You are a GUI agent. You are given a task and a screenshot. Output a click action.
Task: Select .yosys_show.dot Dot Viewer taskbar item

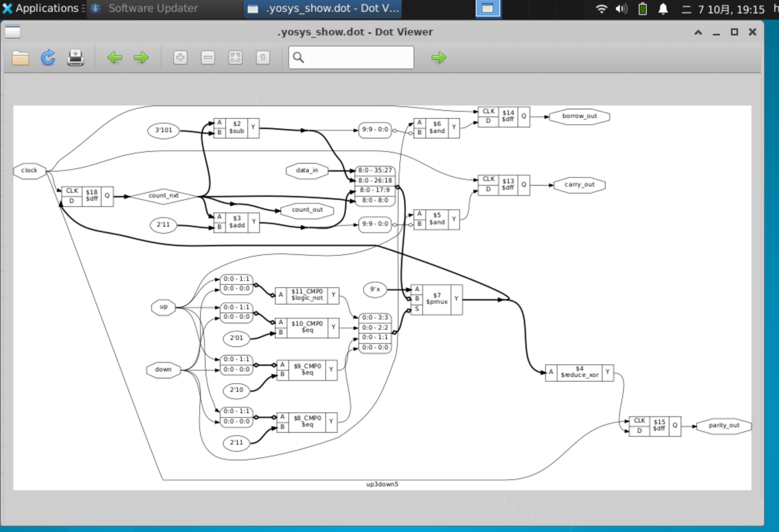[x=324, y=8]
